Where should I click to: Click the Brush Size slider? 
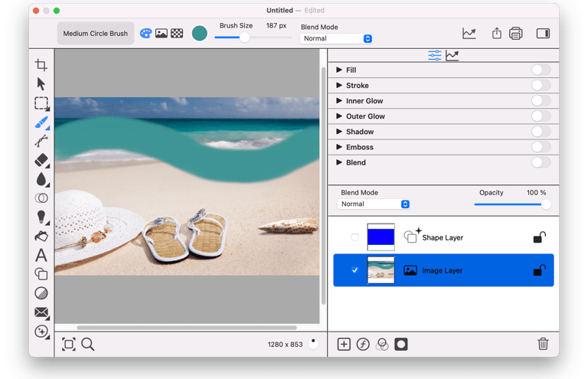tap(253, 37)
